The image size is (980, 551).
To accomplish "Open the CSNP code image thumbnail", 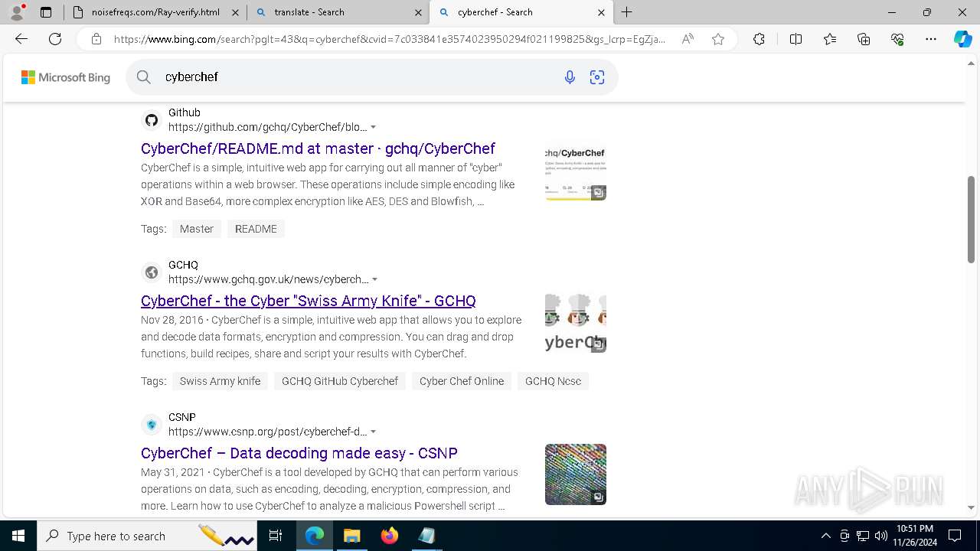I will 576,474.
